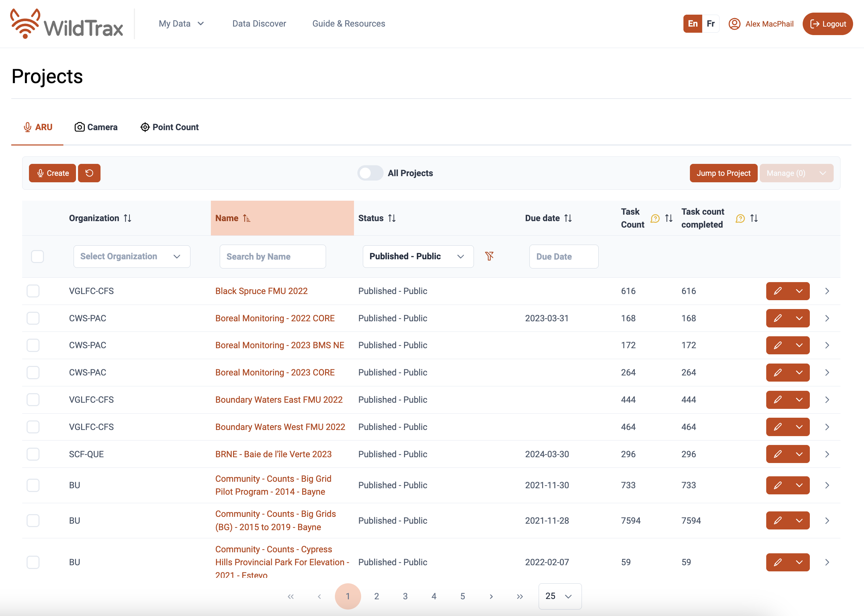Switch to the Camera tab

click(x=96, y=127)
